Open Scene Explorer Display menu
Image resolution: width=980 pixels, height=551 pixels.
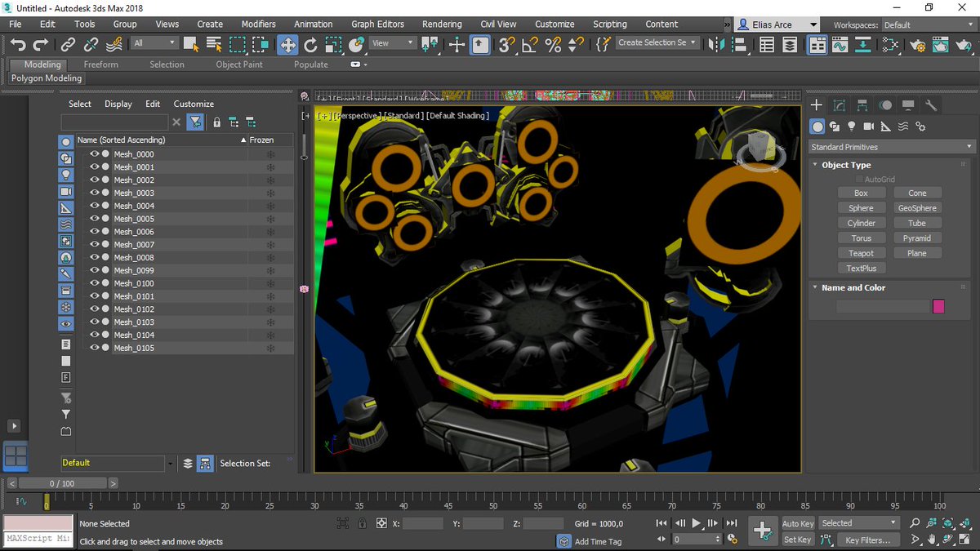118,104
